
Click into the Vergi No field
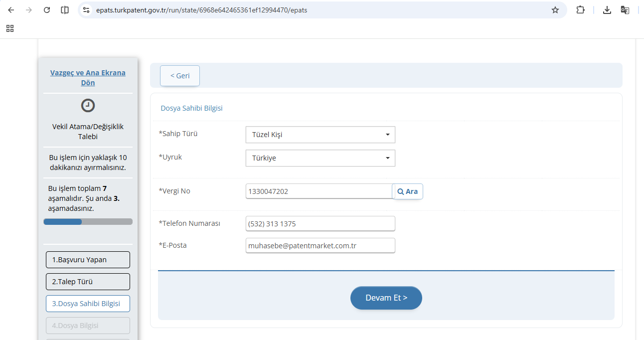point(319,191)
